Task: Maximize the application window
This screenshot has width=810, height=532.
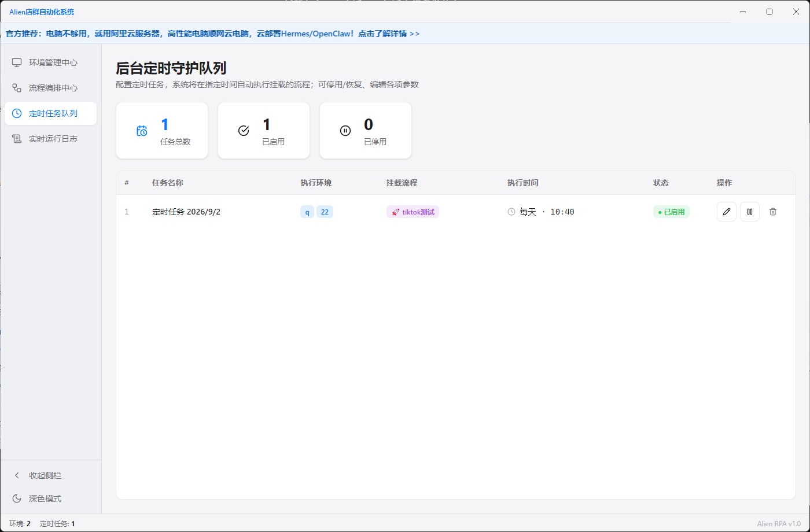Action: [770, 12]
